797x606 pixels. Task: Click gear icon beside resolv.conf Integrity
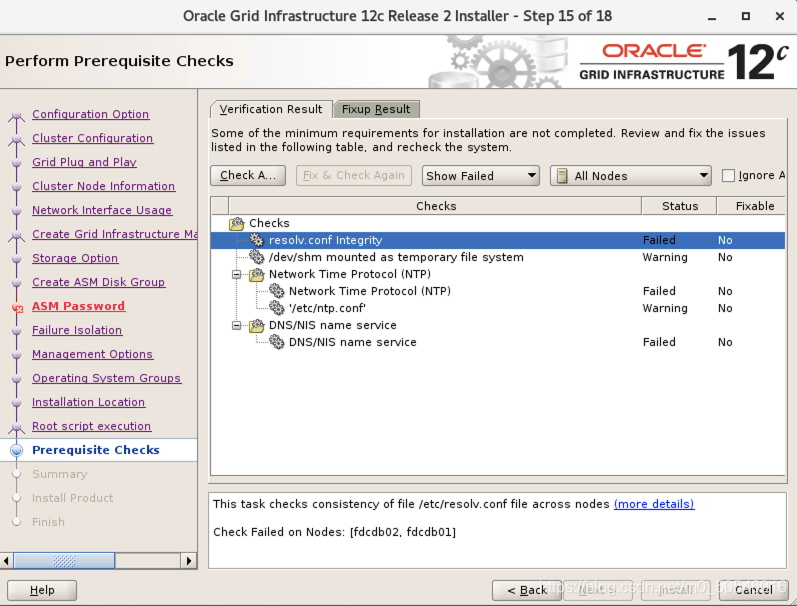[x=257, y=240]
